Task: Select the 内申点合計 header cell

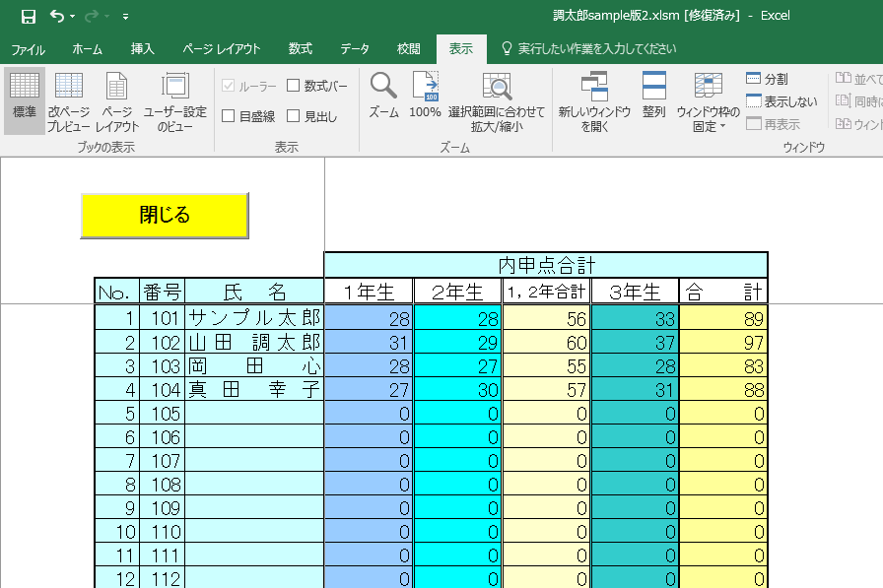Action: [x=546, y=265]
